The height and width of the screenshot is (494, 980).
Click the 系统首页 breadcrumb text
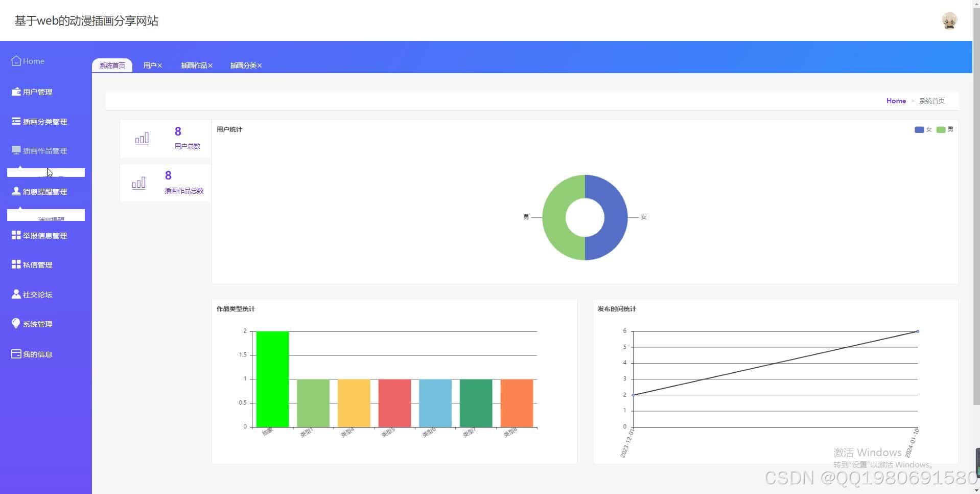pyautogui.click(x=931, y=101)
